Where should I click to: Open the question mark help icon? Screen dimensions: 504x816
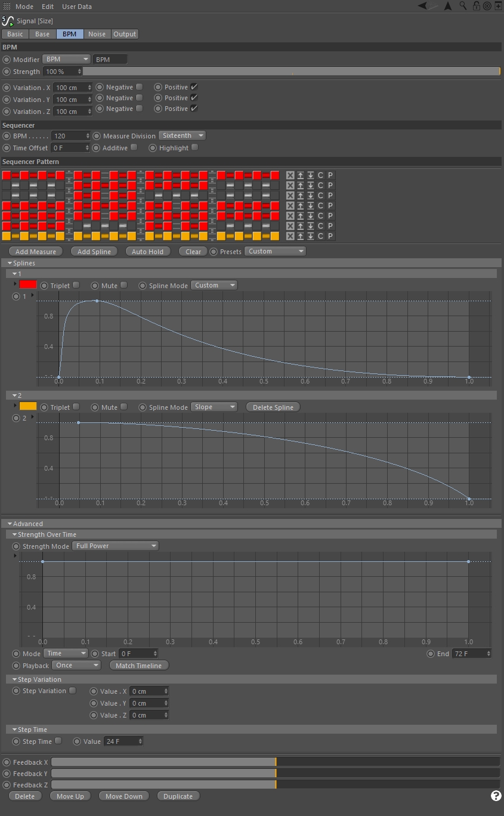(x=496, y=796)
